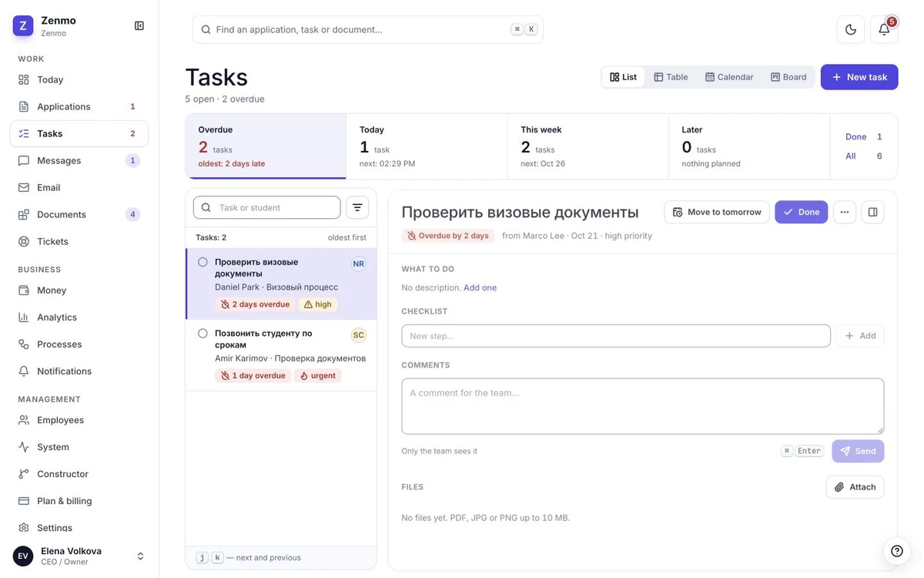Image resolution: width=924 pixels, height=578 pixels.
Task: Click the Employees people icon
Action: [x=24, y=420]
